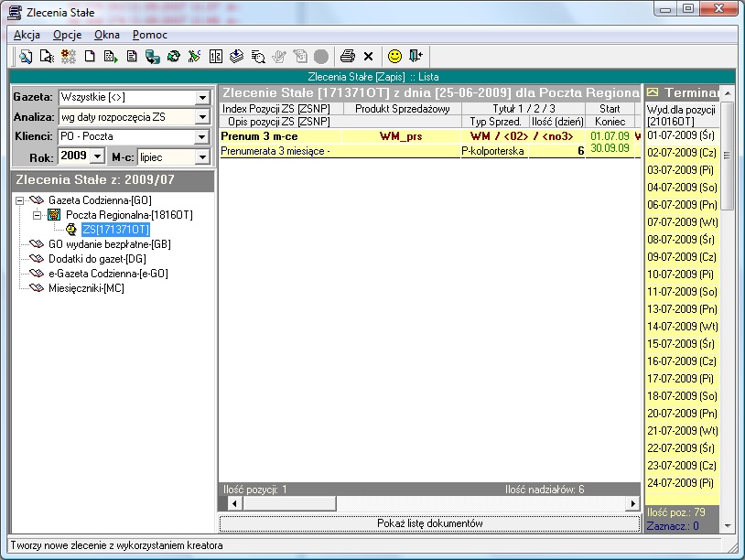745x560 pixels.
Task: Click the Terminarz scrollbar down arrow
Action: (x=728, y=526)
